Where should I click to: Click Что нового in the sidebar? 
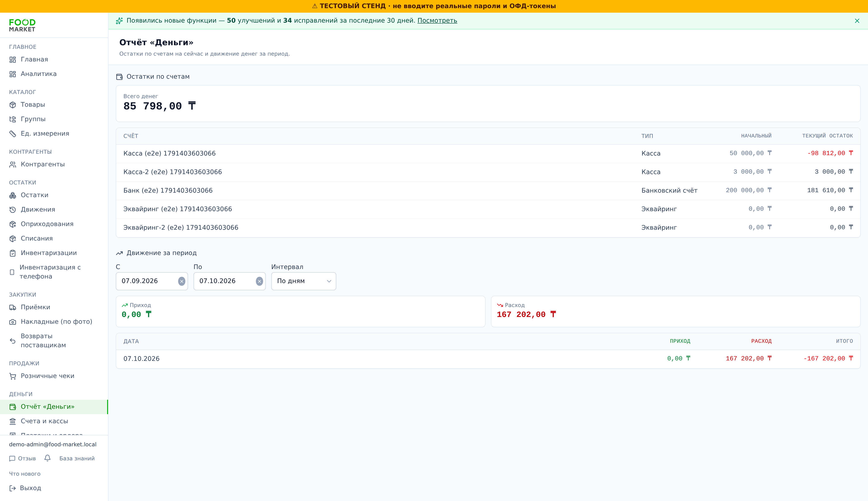coord(25,474)
